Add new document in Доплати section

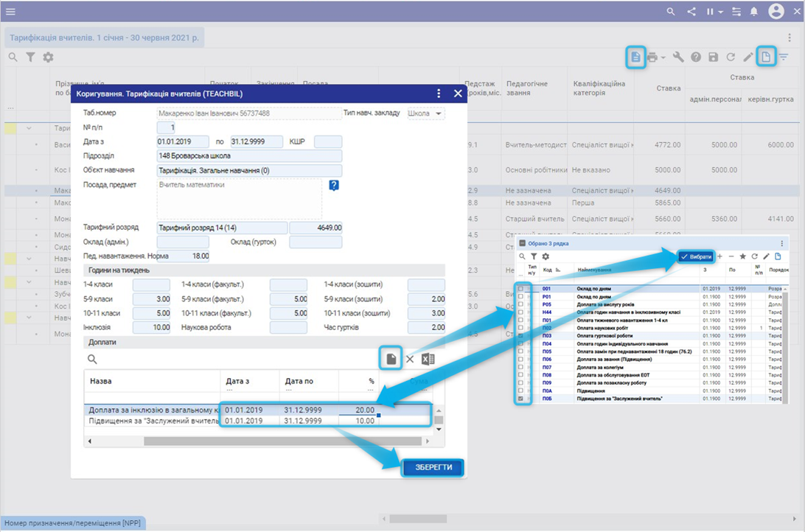(391, 359)
